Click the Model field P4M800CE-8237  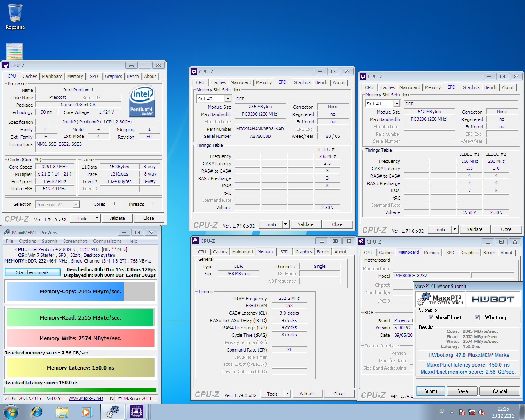[431, 276]
